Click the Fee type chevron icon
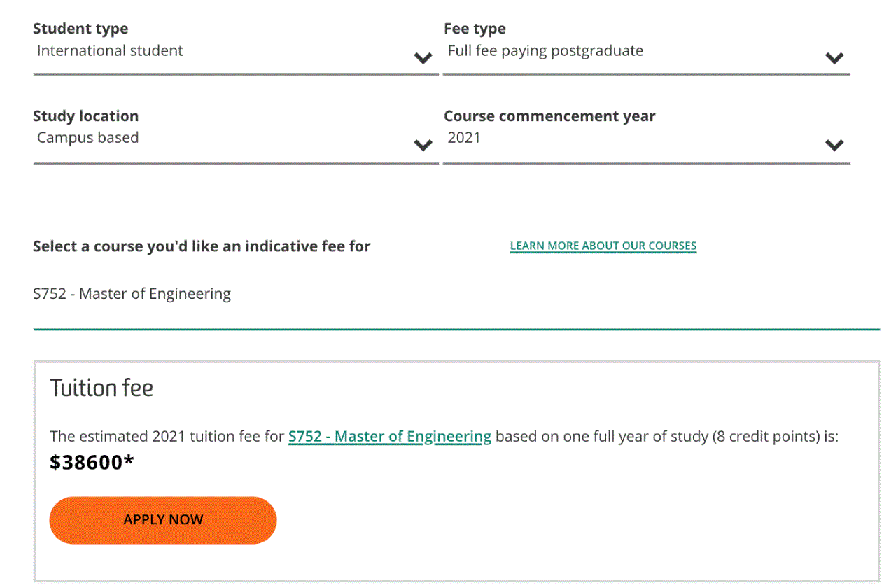896x588 pixels. 834,59
